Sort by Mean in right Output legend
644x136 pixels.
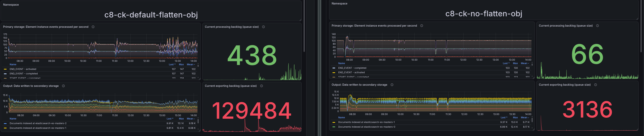(525, 118)
